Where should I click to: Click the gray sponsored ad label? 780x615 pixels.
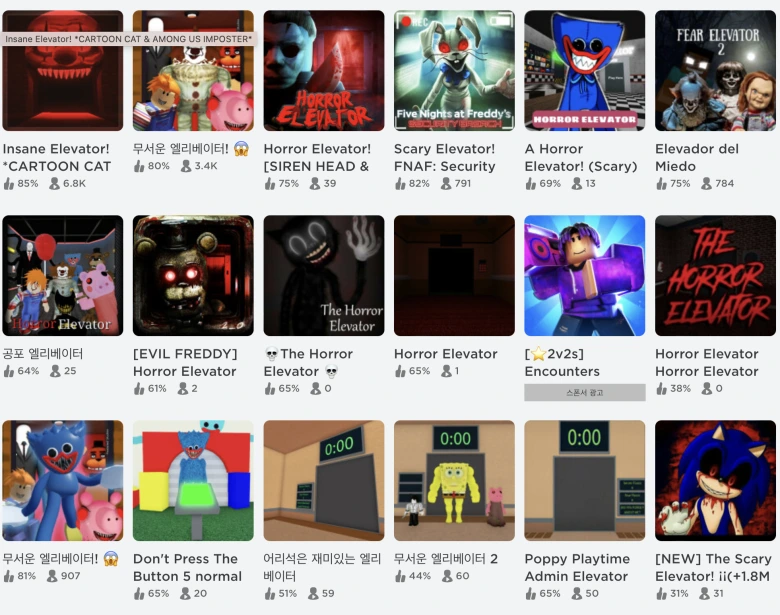point(585,393)
